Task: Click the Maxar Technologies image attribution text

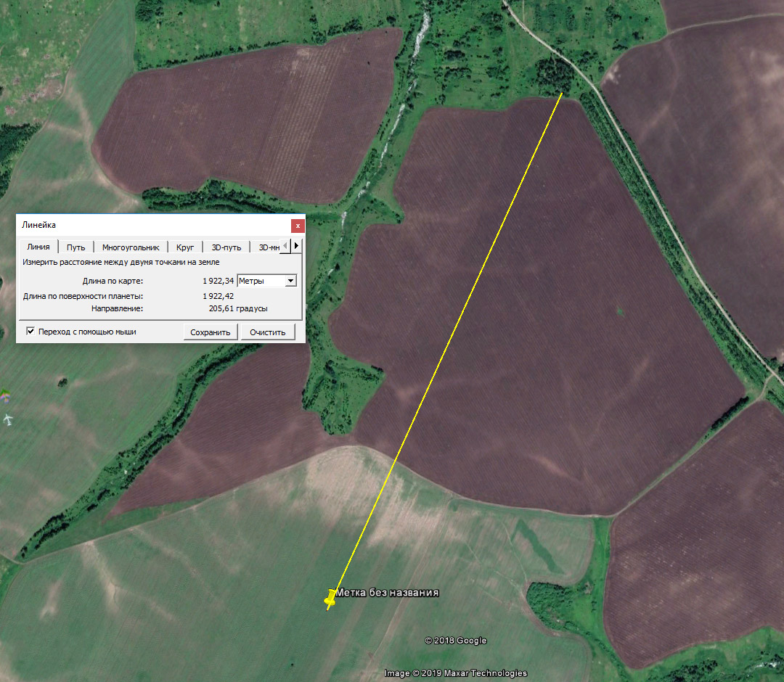Action: 456,673
